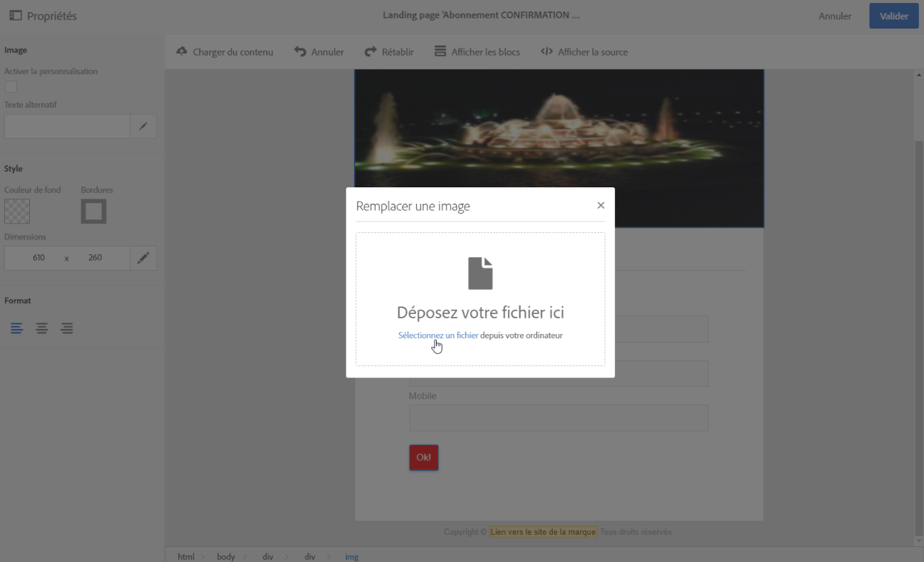
Task: Select the html breadcrumb item
Action: click(x=186, y=556)
